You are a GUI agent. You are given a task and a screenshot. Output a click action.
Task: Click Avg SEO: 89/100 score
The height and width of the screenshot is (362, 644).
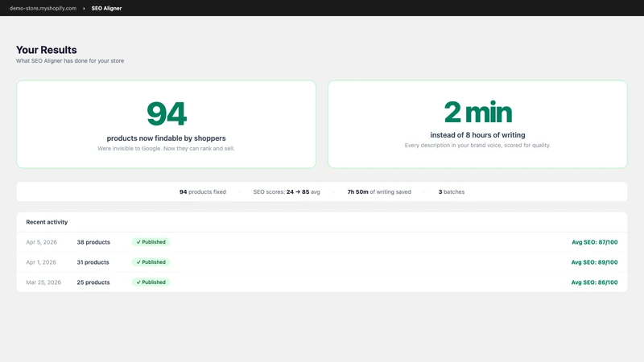(594, 262)
